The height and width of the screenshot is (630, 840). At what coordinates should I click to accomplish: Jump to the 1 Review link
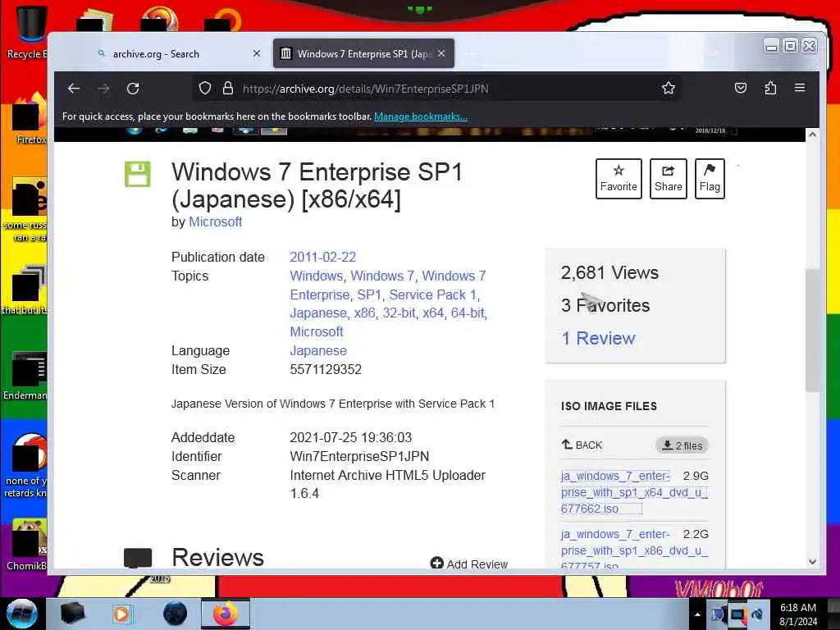click(598, 338)
